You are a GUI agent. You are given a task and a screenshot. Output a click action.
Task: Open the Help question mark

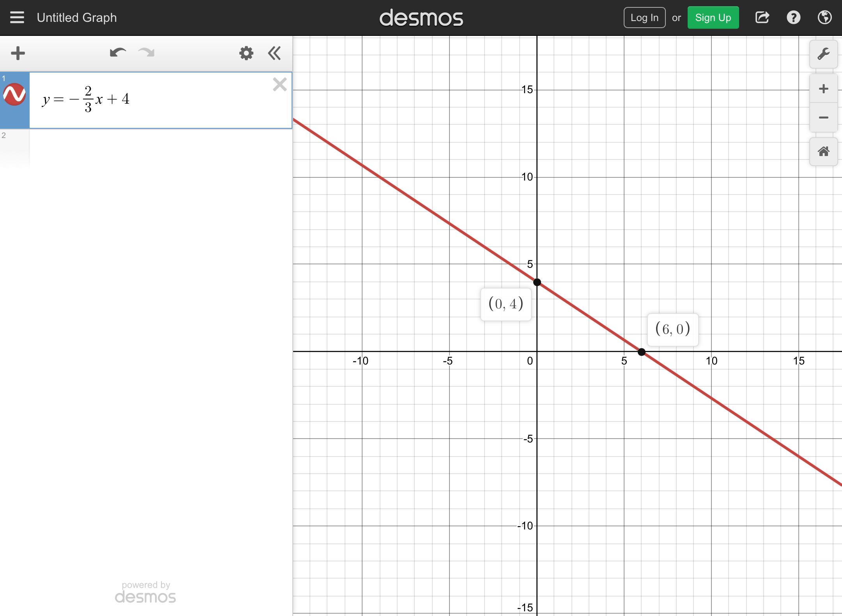click(793, 18)
